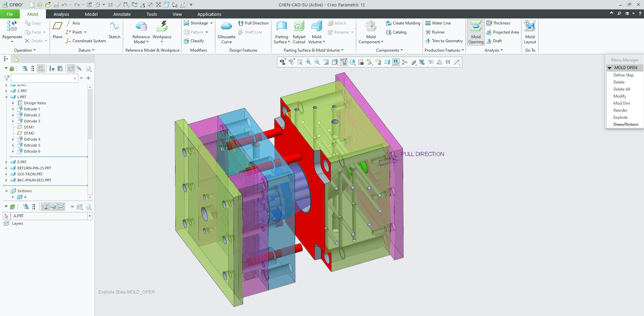The width and height of the screenshot is (644, 316).
Task: Select the Sketch tool
Action: point(114,30)
